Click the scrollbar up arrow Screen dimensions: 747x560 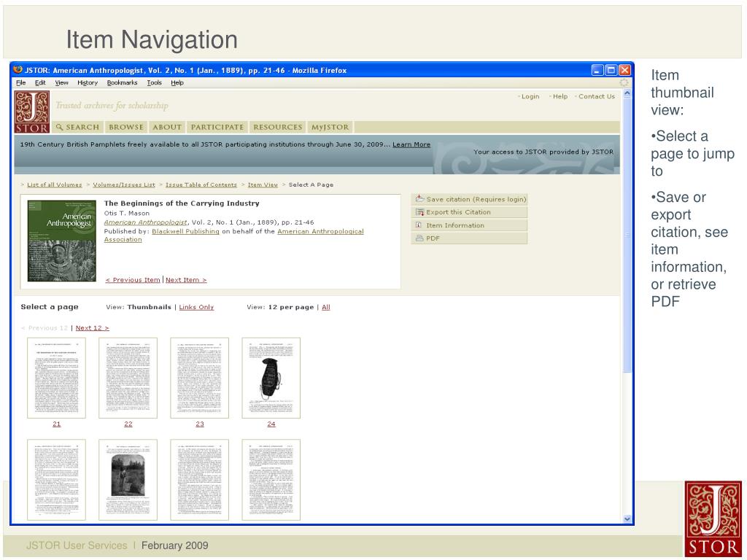click(x=627, y=94)
